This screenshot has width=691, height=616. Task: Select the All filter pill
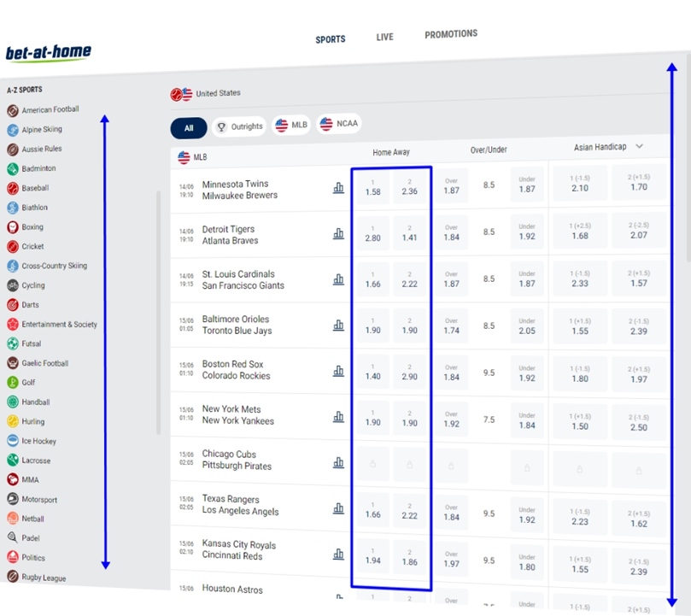(189, 128)
